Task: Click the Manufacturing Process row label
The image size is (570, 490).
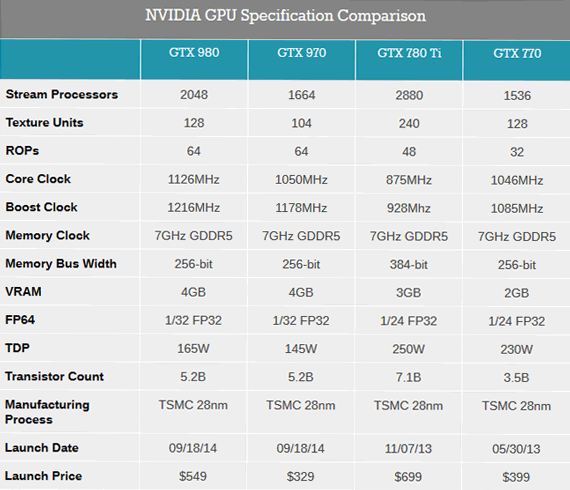Action: [x=47, y=412]
